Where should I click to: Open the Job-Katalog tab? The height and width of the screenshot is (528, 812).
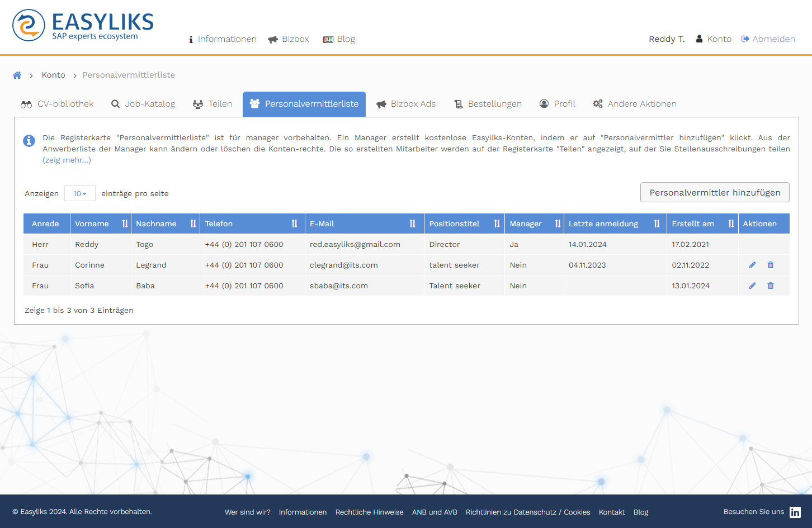pyautogui.click(x=143, y=104)
